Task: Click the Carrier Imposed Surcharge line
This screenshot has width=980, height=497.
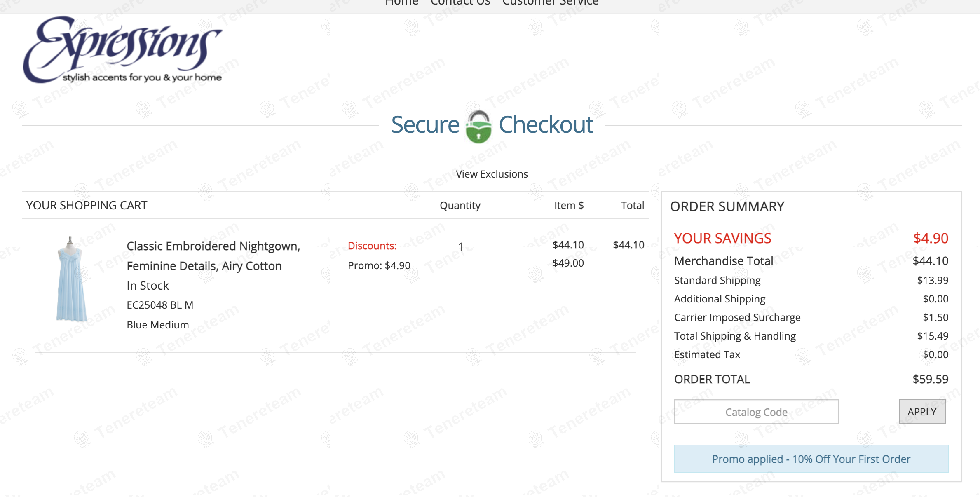Action: point(737,317)
